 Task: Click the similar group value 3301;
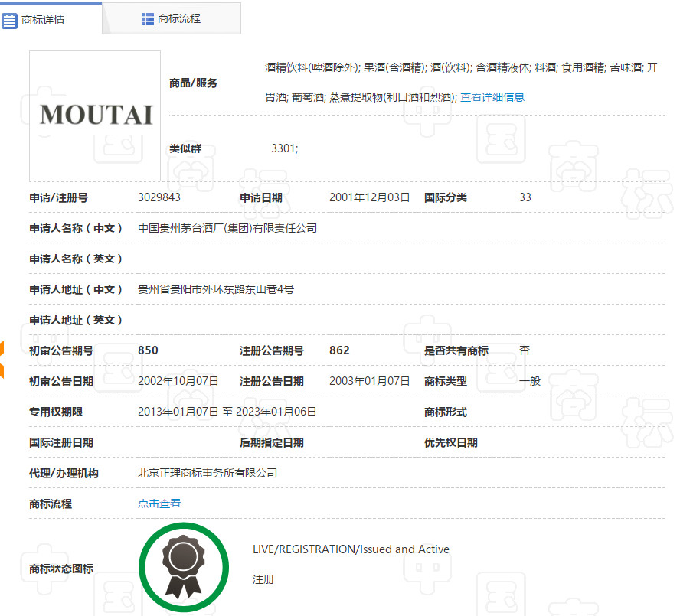point(285,148)
